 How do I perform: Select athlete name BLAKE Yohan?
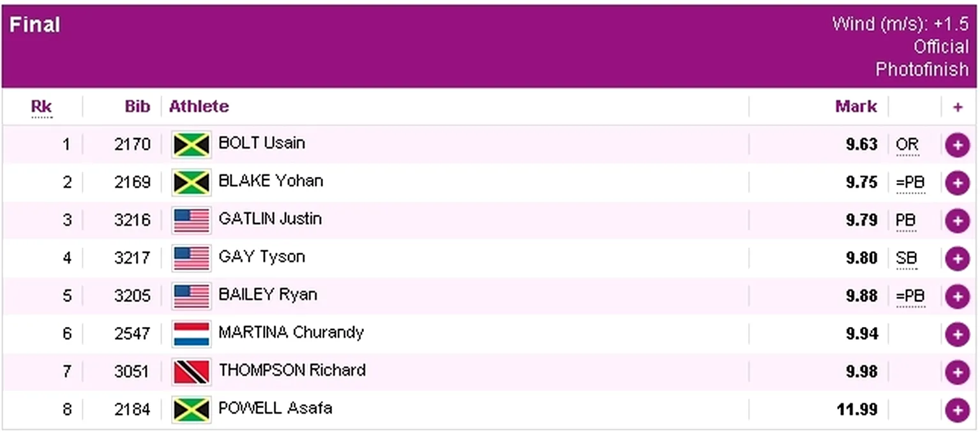271,181
